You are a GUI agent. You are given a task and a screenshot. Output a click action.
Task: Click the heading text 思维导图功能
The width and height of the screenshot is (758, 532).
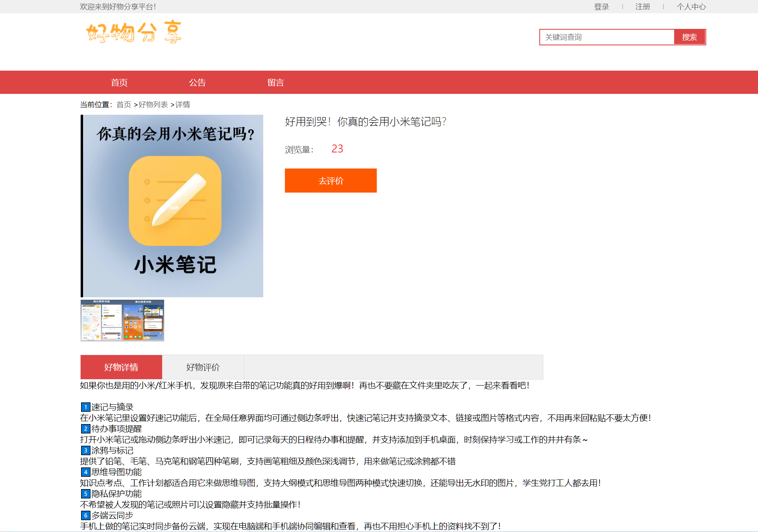tap(116, 472)
